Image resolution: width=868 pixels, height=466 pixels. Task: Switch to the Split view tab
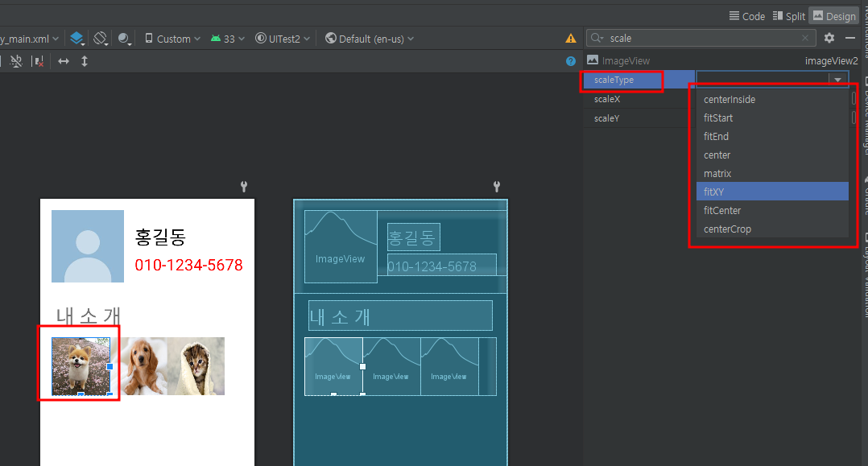coord(789,16)
